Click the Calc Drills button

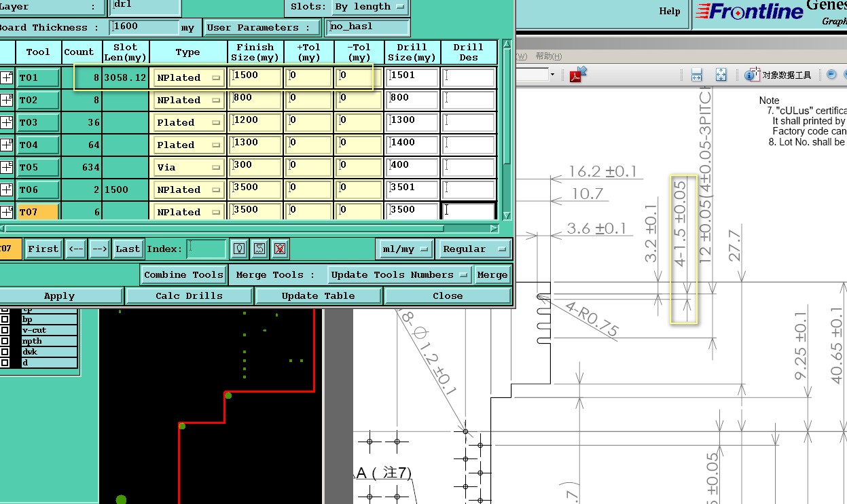tap(189, 295)
